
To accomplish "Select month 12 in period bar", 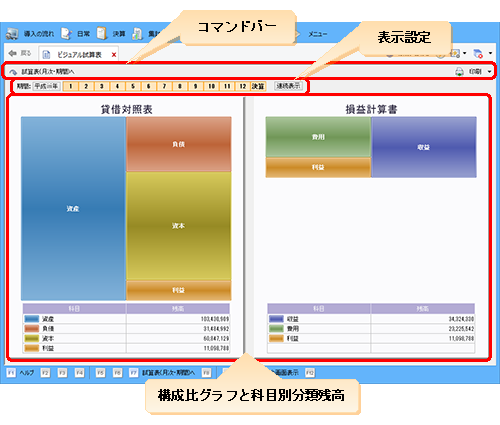I will pyautogui.click(x=243, y=86).
